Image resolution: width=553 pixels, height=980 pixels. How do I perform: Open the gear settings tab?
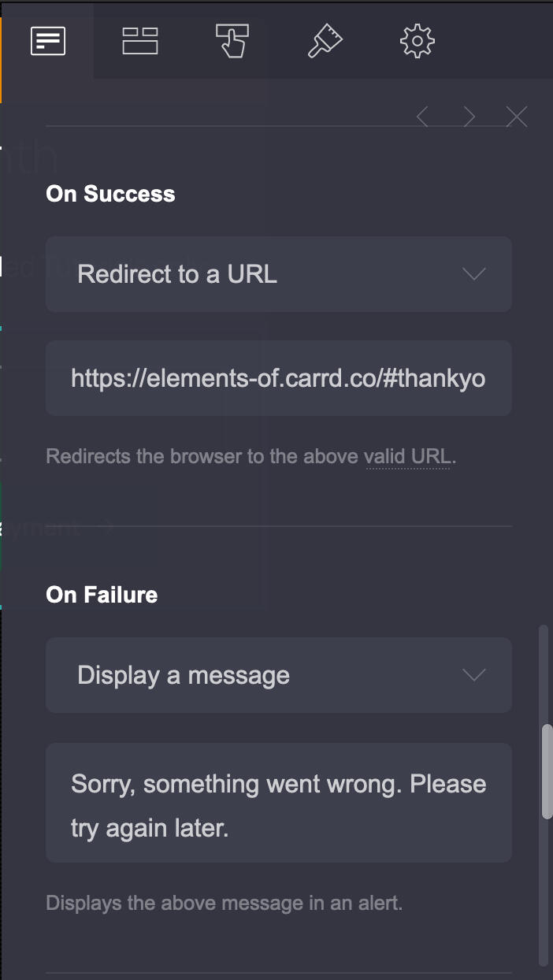click(x=418, y=40)
